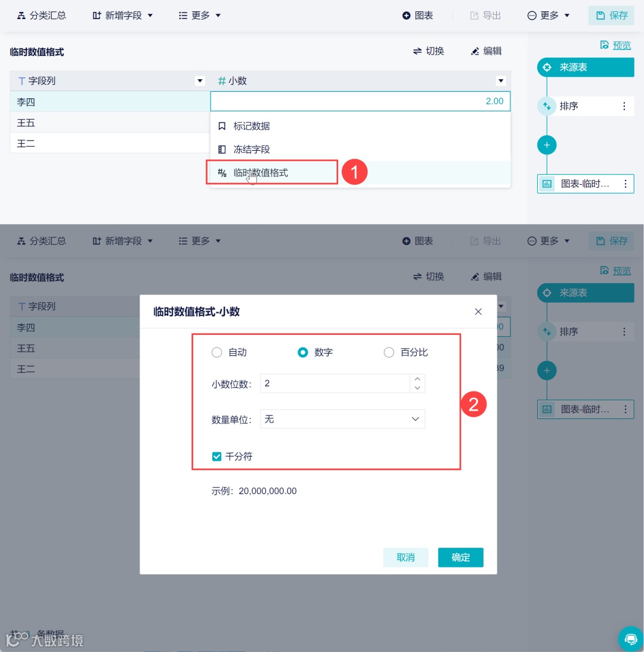Open the 字段列 column dropdown arrow
Image resolution: width=644 pixels, height=652 pixels.
coord(199,80)
